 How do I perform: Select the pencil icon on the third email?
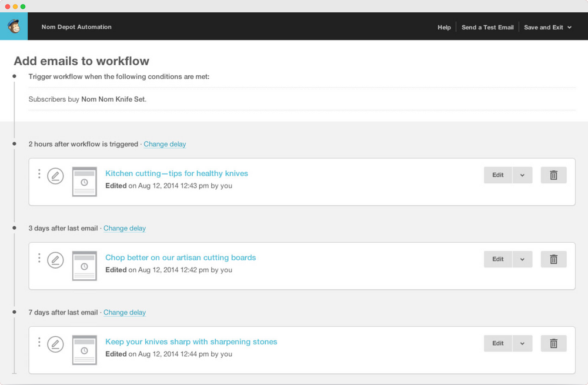point(55,344)
